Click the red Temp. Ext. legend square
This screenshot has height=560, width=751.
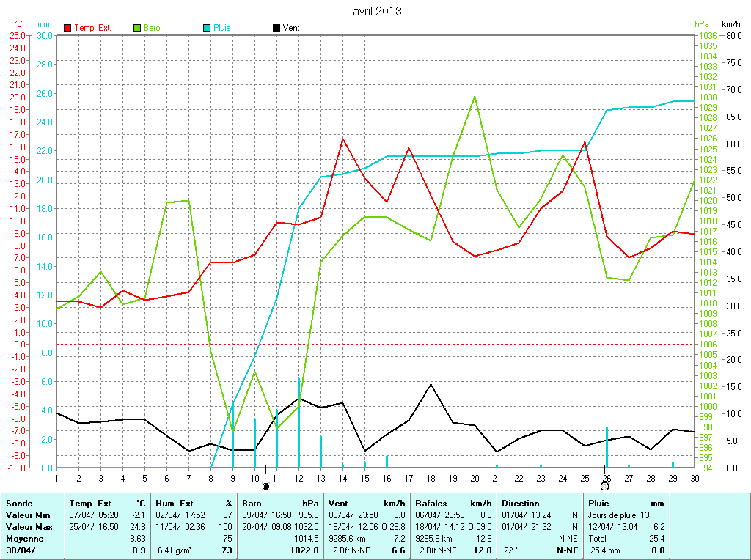pyautogui.click(x=68, y=28)
